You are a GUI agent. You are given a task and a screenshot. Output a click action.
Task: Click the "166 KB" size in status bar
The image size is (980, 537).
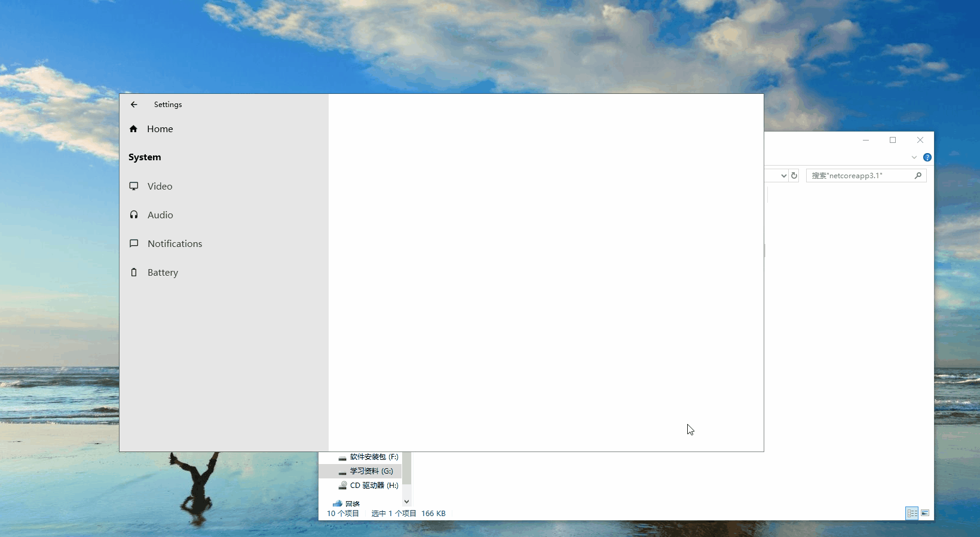(x=434, y=514)
